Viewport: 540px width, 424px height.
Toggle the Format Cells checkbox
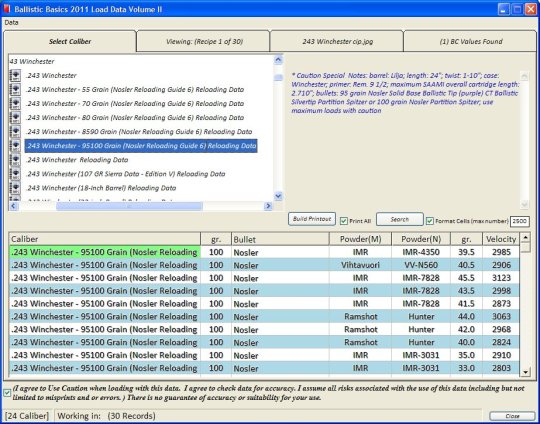[429, 221]
